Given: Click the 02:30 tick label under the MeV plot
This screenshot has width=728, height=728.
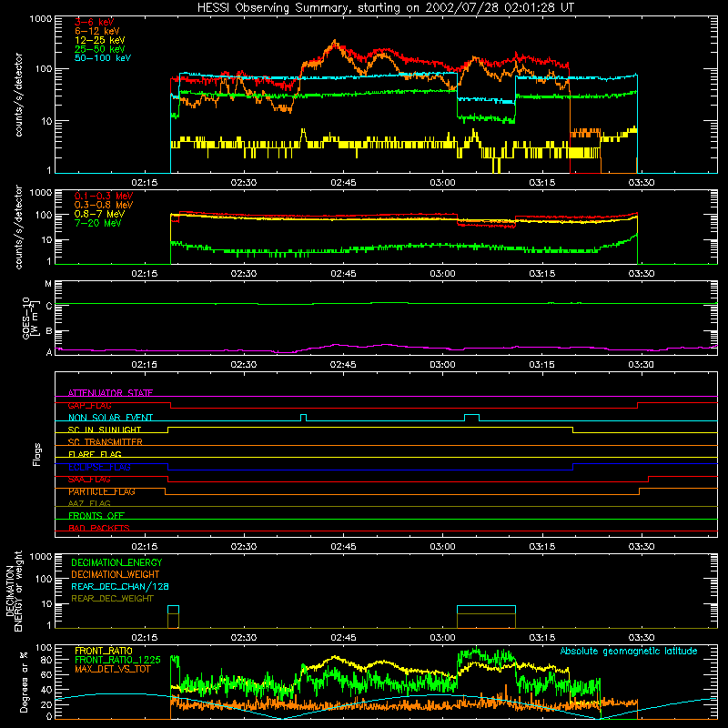Looking at the screenshot, I should pyautogui.click(x=244, y=274).
